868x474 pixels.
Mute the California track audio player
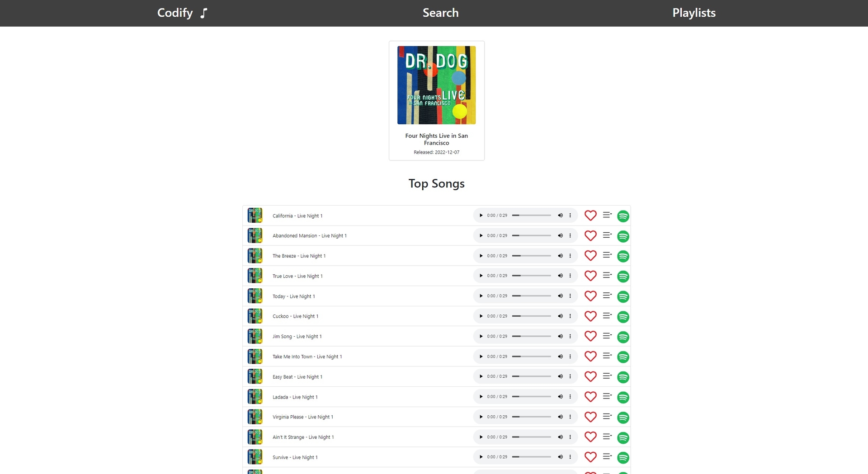(x=560, y=216)
